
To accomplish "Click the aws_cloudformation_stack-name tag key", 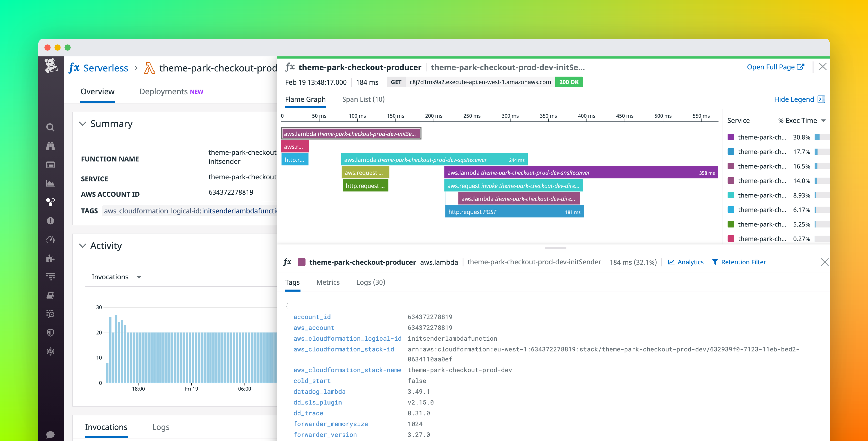I will [x=347, y=370].
